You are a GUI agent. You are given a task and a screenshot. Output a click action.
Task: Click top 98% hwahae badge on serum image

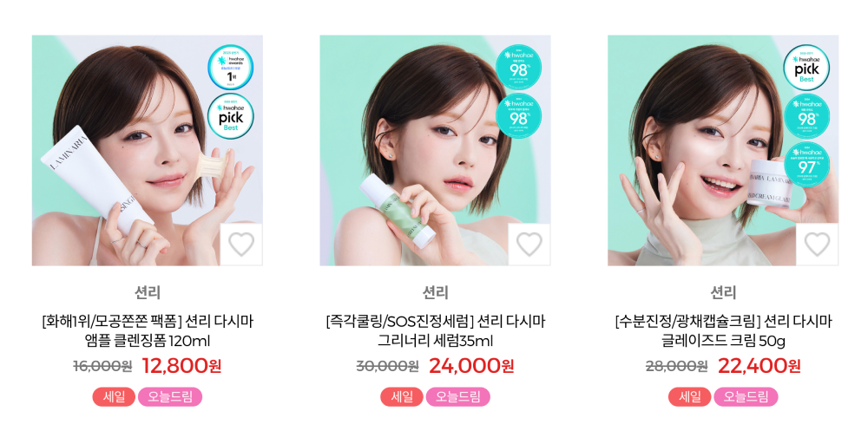tap(519, 69)
